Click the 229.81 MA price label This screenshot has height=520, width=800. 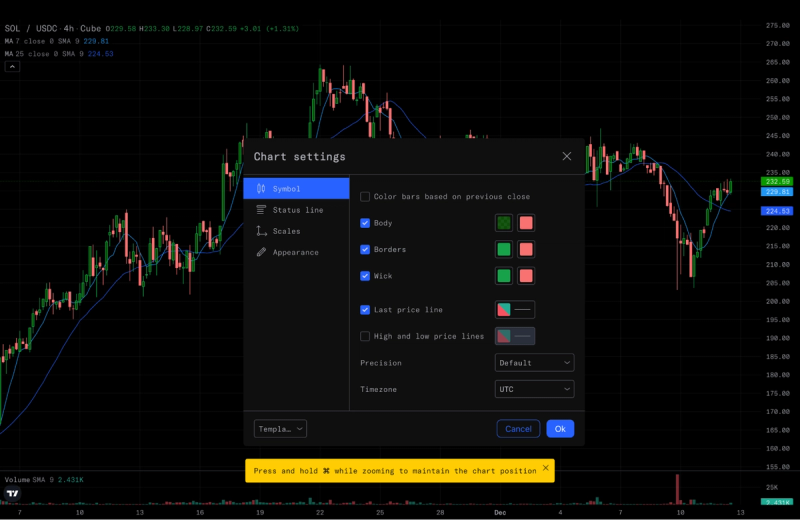click(x=777, y=192)
